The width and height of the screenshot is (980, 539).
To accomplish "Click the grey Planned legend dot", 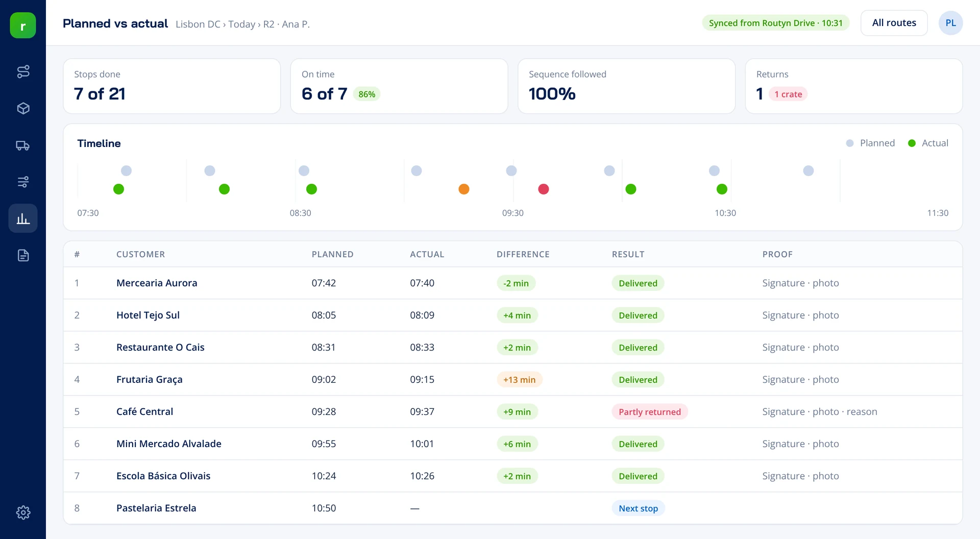I will (850, 143).
